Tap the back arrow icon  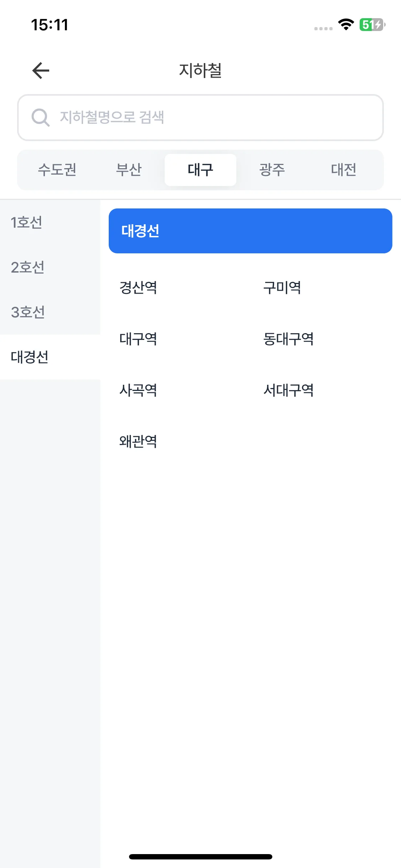tap(41, 71)
